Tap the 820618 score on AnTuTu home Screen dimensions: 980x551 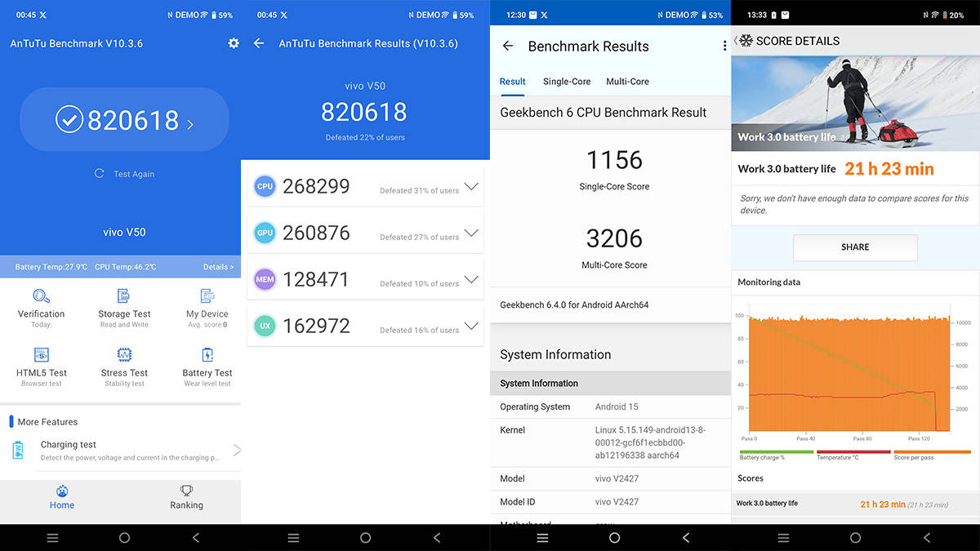pyautogui.click(x=133, y=120)
